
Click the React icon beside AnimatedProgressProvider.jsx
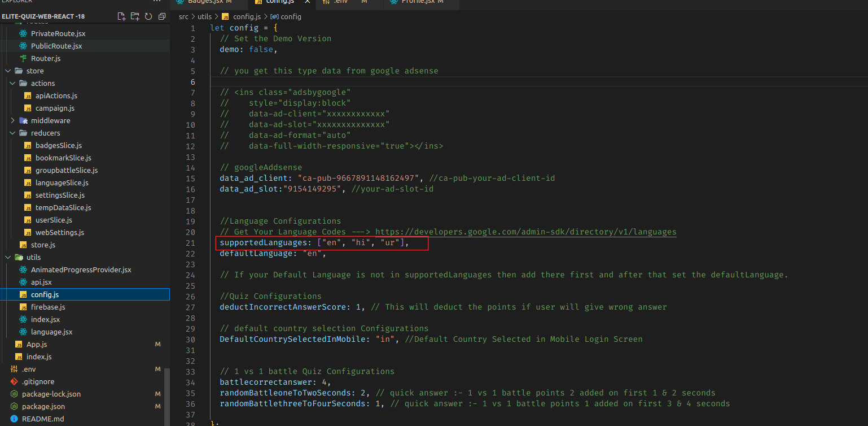[x=23, y=269]
